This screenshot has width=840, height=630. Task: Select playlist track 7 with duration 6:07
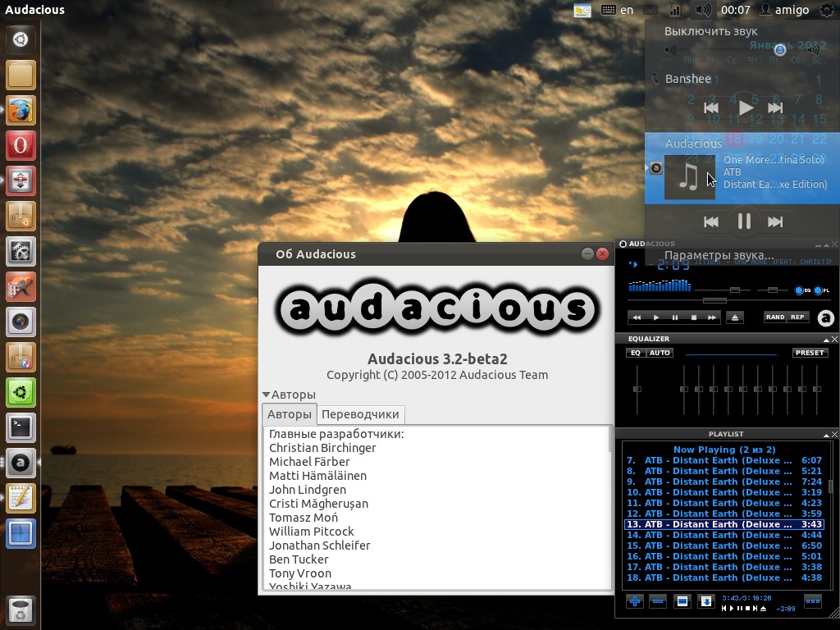pos(724,460)
